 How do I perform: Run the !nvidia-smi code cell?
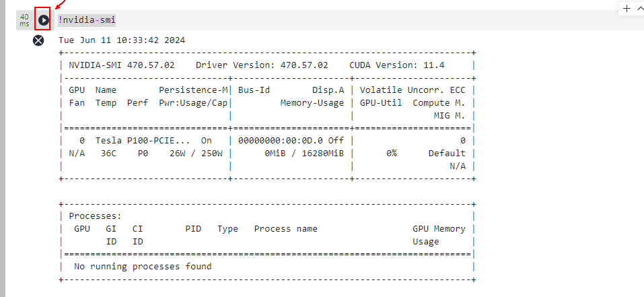click(44, 20)
